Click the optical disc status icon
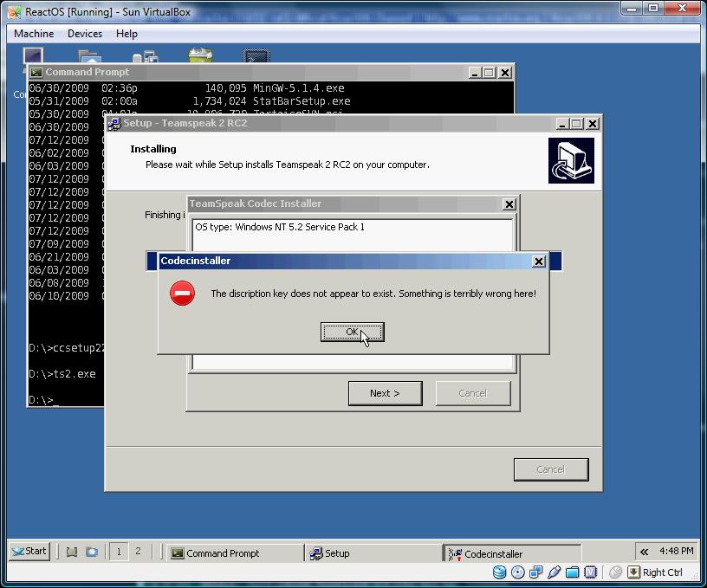 [517, 572]
